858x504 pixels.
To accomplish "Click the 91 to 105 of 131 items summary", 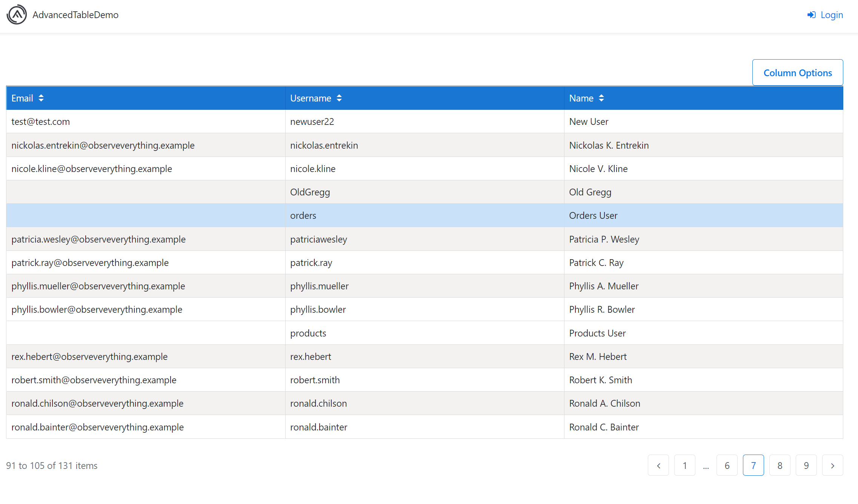I will point(52,466).
